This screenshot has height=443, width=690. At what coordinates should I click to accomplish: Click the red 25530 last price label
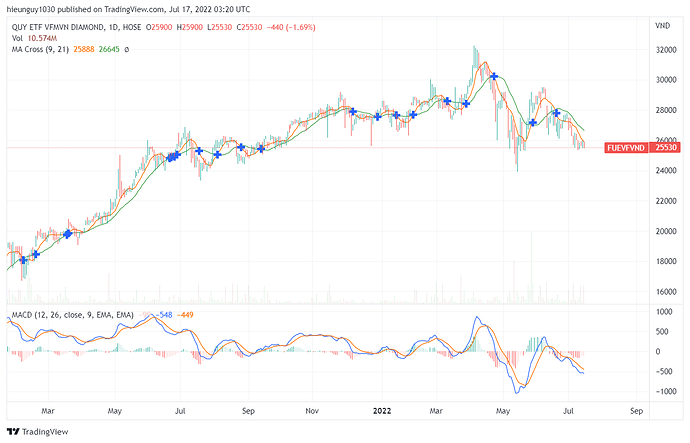coord(665,147)
